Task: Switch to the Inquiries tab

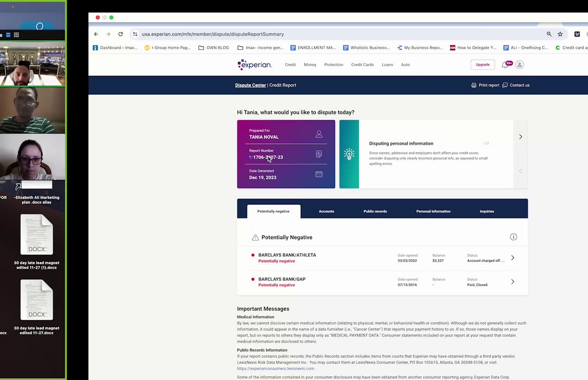Action: 487,211
